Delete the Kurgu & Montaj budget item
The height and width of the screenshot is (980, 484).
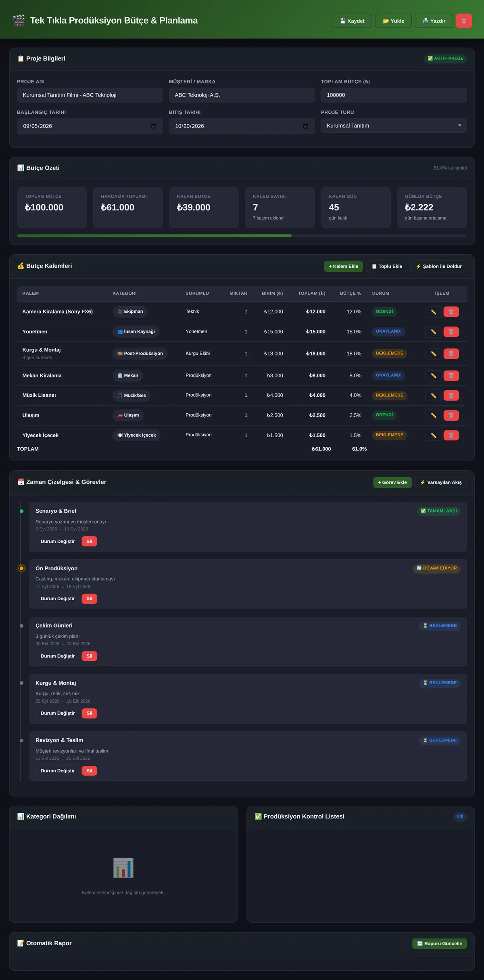451,354
